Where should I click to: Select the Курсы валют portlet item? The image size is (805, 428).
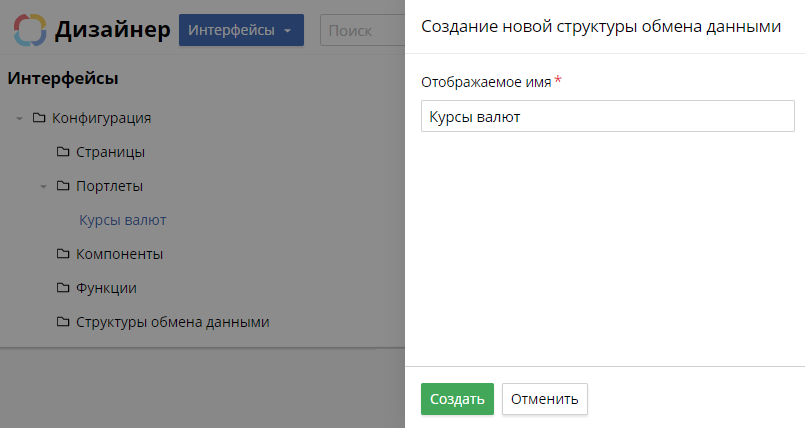(x=123, y=220)
